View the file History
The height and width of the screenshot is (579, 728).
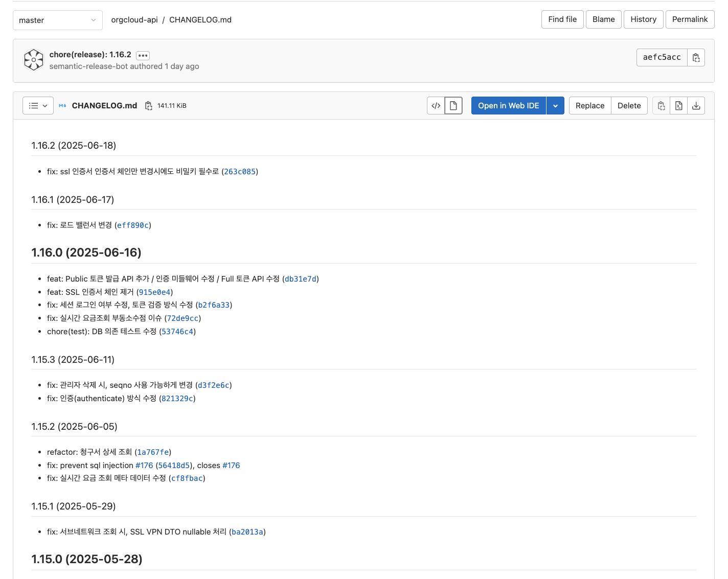[x=643, y=19]
